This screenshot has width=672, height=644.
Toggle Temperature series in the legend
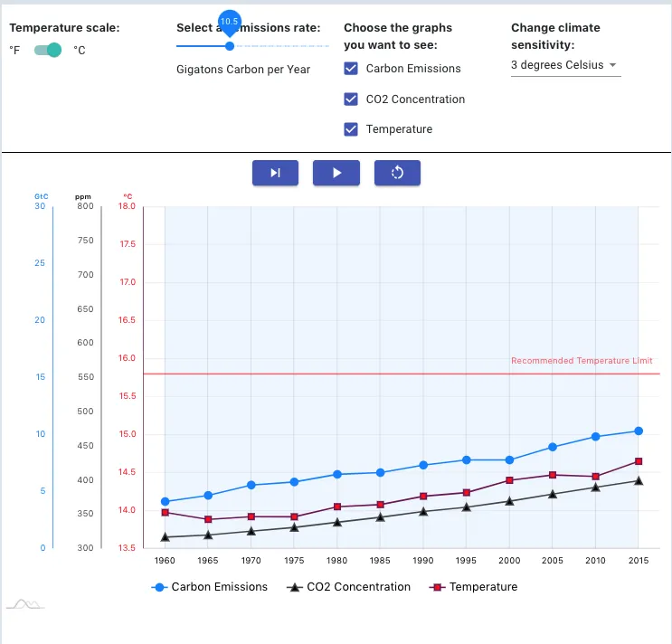pos(474,587)
